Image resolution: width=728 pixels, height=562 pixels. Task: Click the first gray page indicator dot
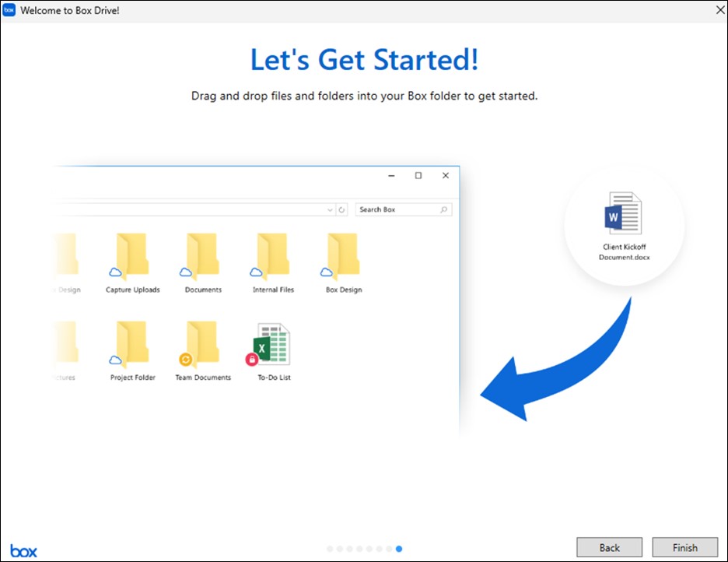pos(330,549)
